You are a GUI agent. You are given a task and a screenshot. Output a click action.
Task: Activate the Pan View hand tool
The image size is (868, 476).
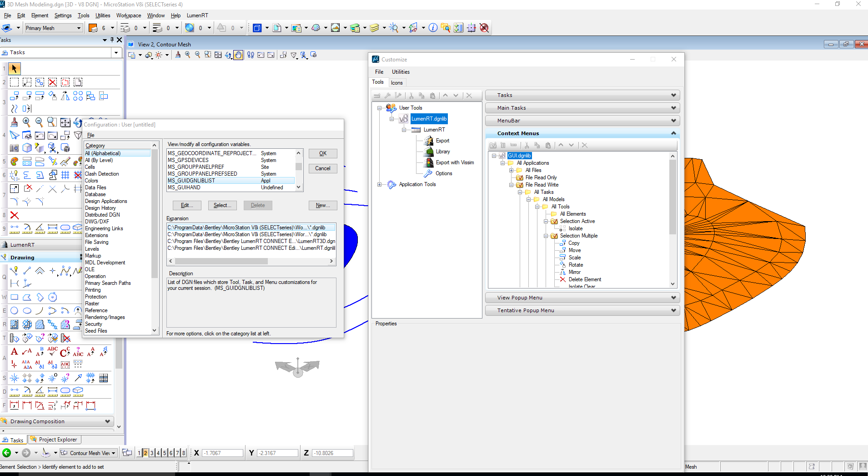point(238,55)
